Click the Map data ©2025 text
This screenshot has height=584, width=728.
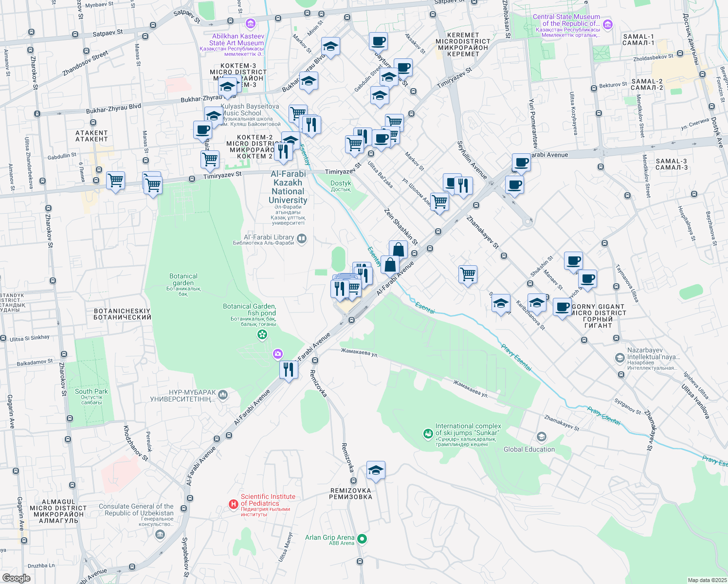(707, 580)
